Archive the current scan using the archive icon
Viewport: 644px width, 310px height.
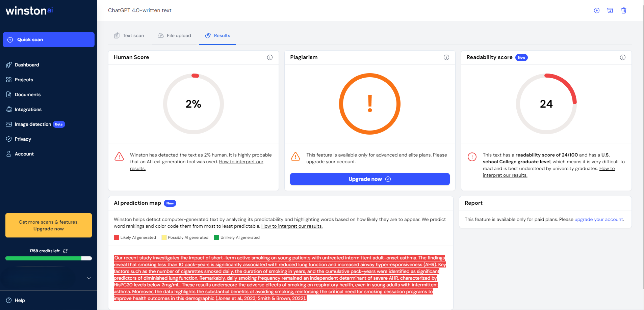click(610, 10)
